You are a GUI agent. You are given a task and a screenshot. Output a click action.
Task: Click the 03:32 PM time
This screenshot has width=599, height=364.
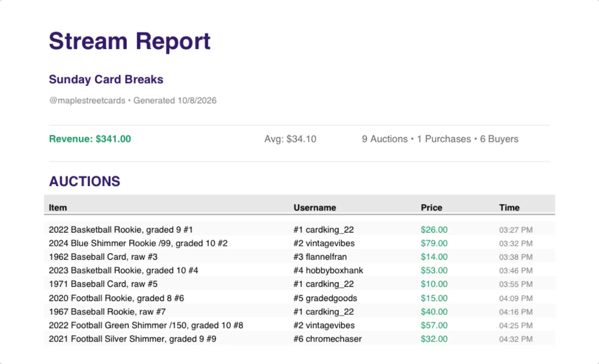coord(516,243)
